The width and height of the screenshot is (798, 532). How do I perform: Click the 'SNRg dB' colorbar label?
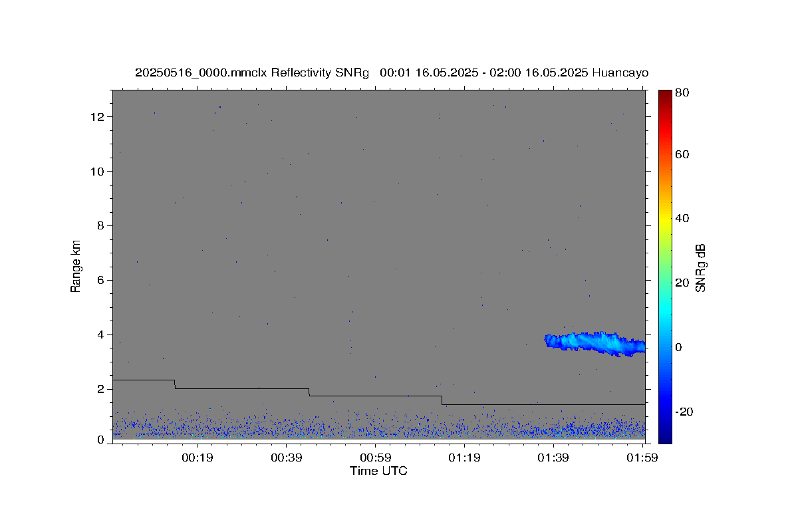point(700,267)
